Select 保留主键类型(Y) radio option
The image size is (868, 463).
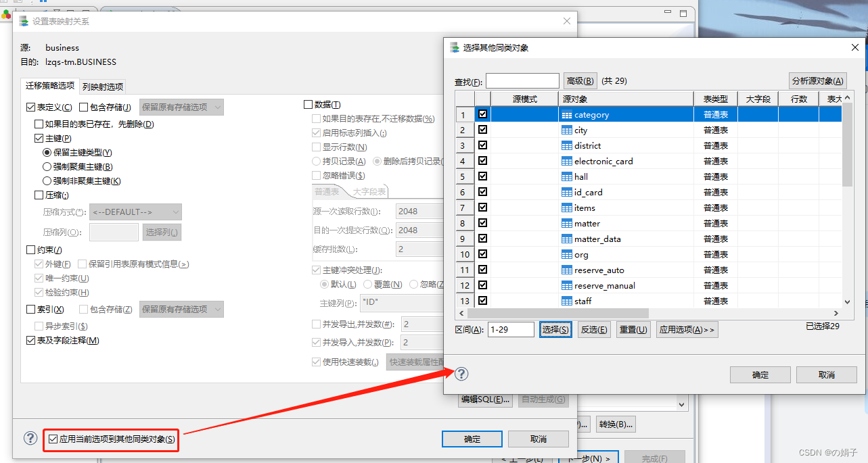[x=47, y=153]
